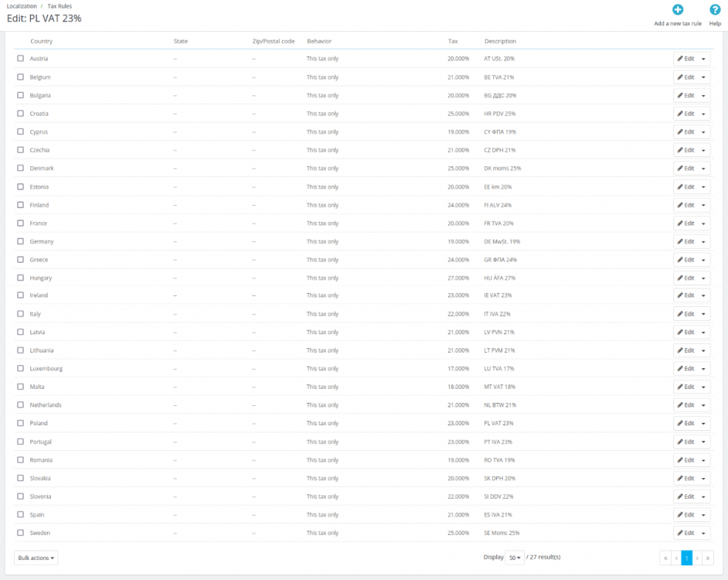Viewport: 728px width, 580px height.
Task: Click the pencil Edit button for Germany
Action: (685, 241)
